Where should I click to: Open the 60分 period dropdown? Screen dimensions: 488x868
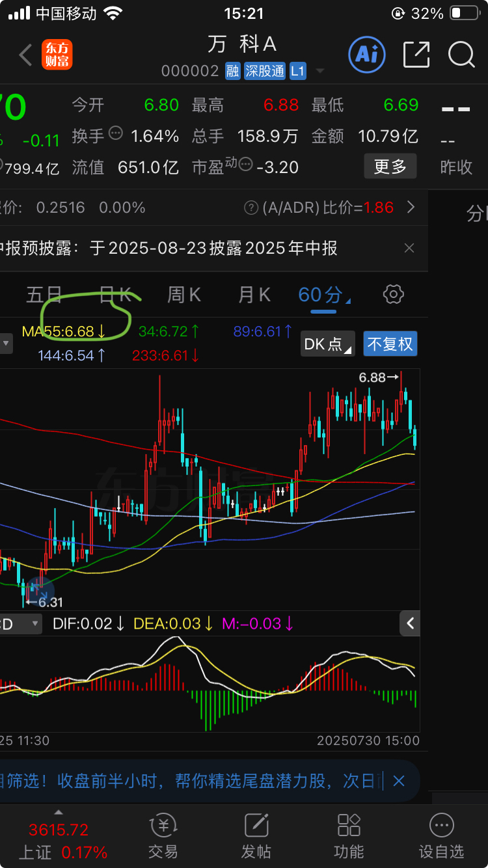(x=324, y=295)
